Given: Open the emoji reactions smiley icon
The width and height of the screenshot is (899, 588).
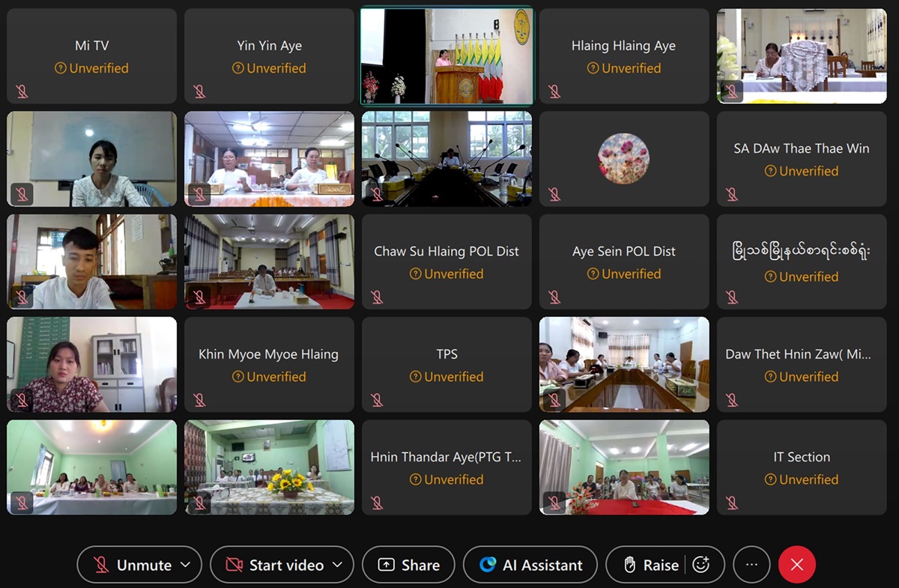Looking at the screenshot, I should click(x=701, y=565).
